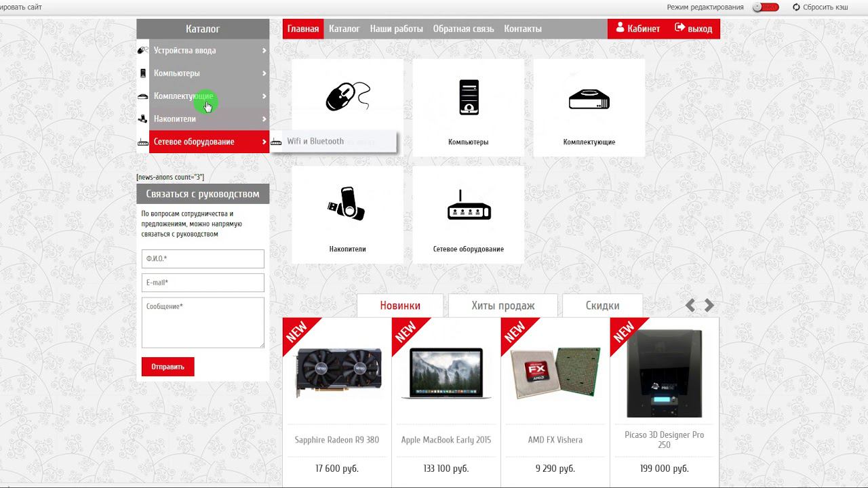
Task: Click the Picaso 3D Designer Pro 250 title
Action: (x=664, y=440)
